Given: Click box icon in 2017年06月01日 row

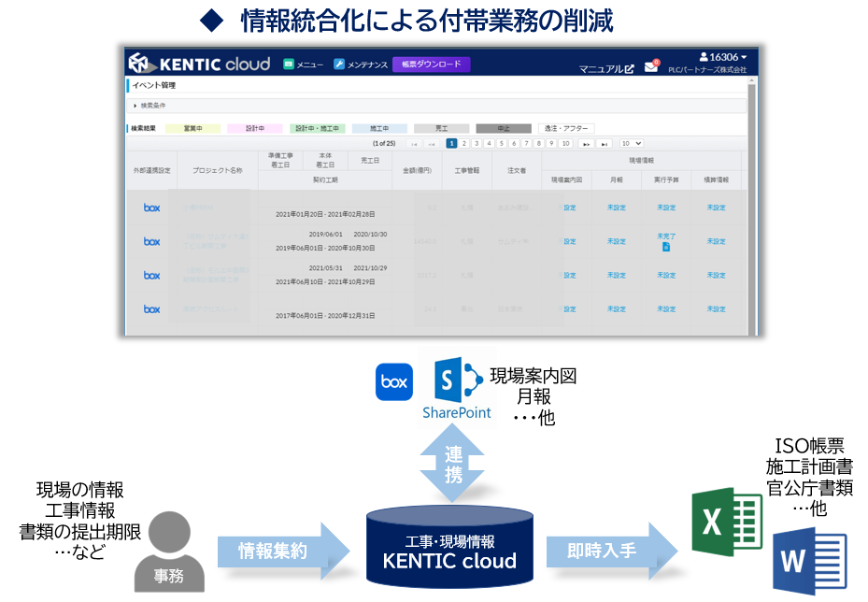Looking at the screenshot, I should (151, 309).
